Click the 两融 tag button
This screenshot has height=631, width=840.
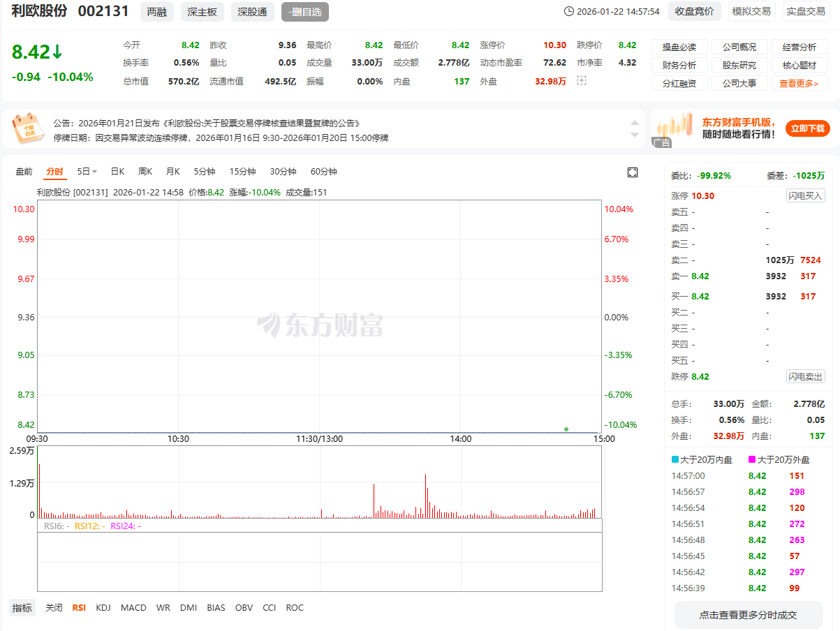157,12
